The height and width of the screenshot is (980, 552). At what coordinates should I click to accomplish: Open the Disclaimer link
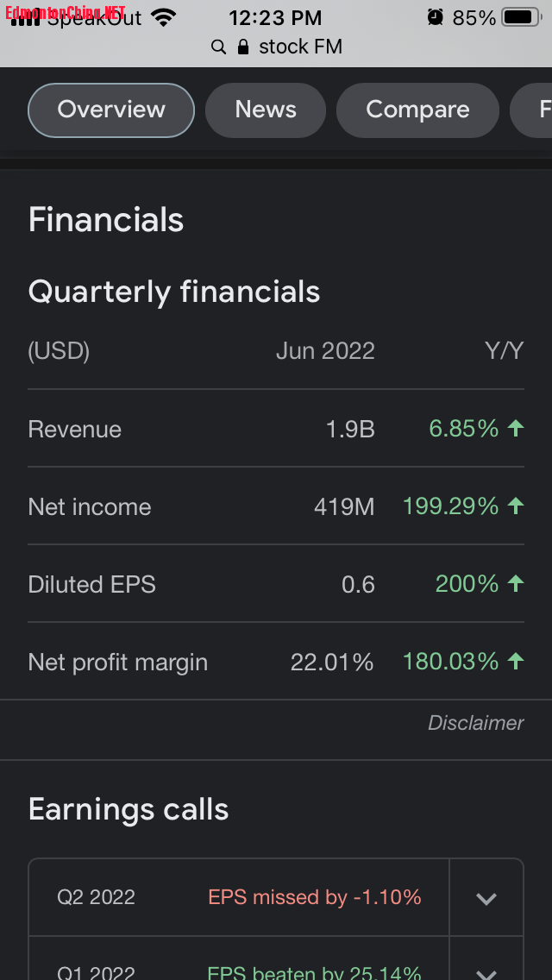(x=475, y=723)
